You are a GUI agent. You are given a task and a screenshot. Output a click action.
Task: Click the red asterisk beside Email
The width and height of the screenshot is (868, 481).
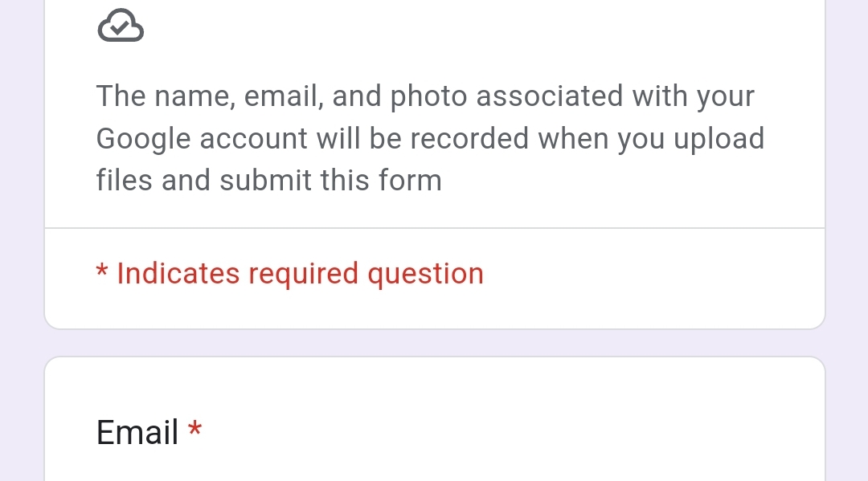(x=194, y=430)
